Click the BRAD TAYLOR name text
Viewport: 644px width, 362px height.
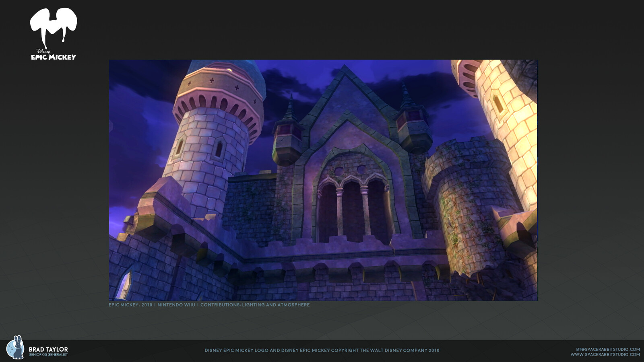point(48,349)
